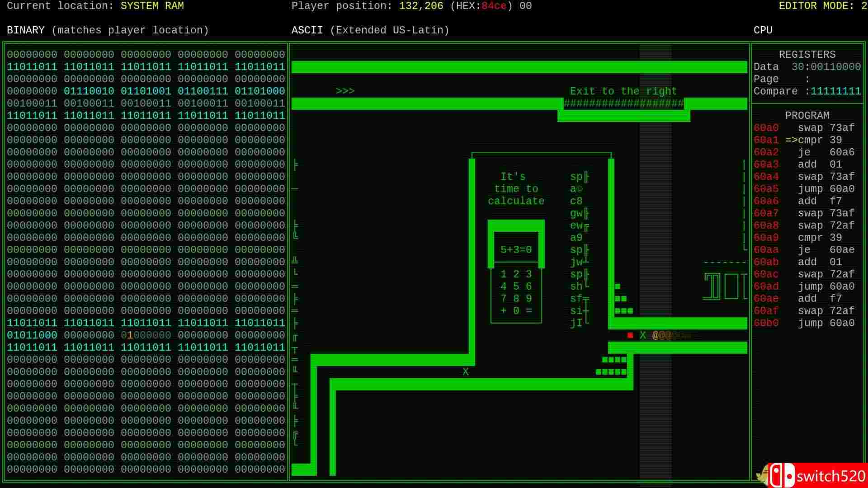Click the EDITOR MODE indicator

(x=823, y=6)
